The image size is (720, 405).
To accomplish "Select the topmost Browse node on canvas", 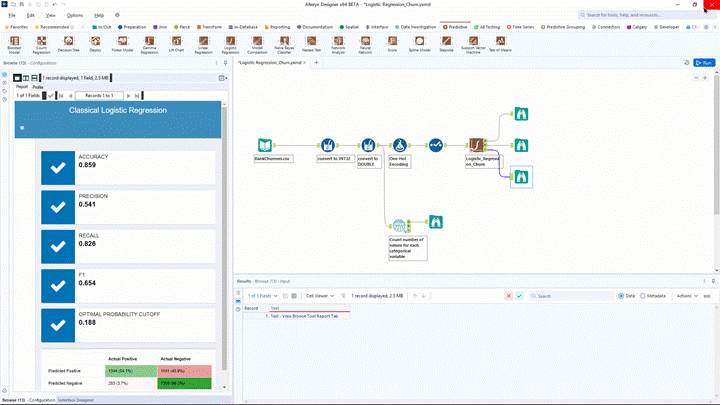I will point(521,114).
